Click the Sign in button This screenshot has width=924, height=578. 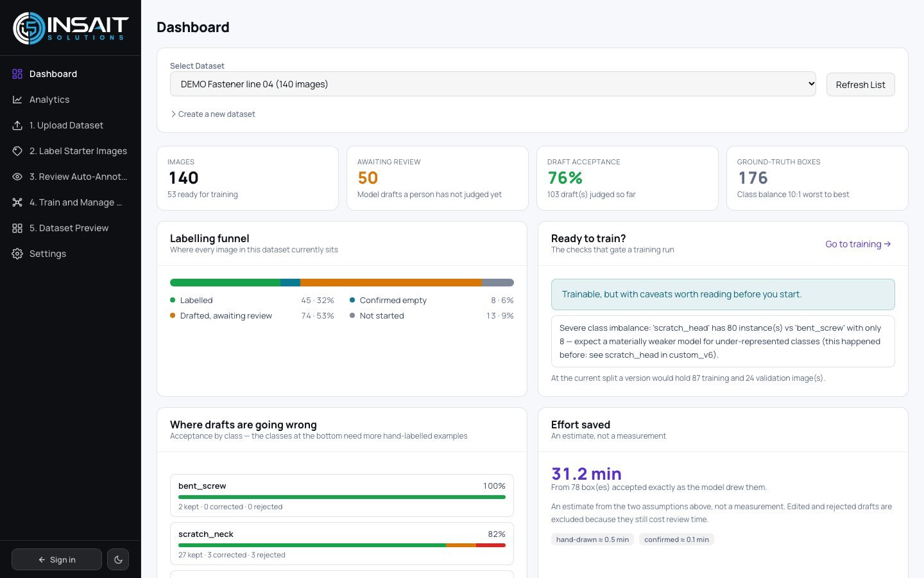[x=56, y=559]
